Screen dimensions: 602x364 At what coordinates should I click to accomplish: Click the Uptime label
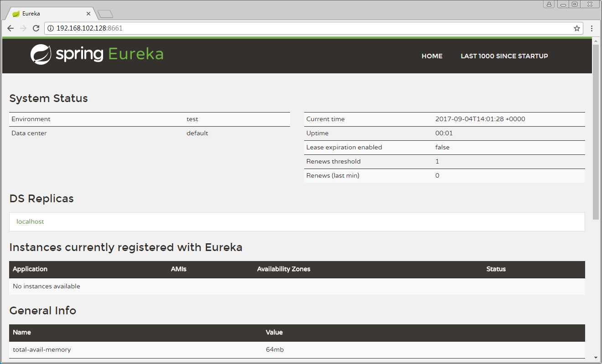(317, 133)
